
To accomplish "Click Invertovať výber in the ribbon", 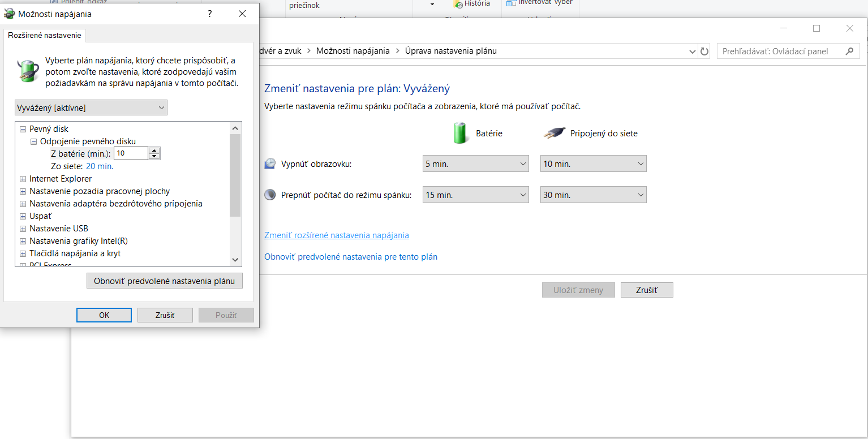I will [x=539, y=3].
